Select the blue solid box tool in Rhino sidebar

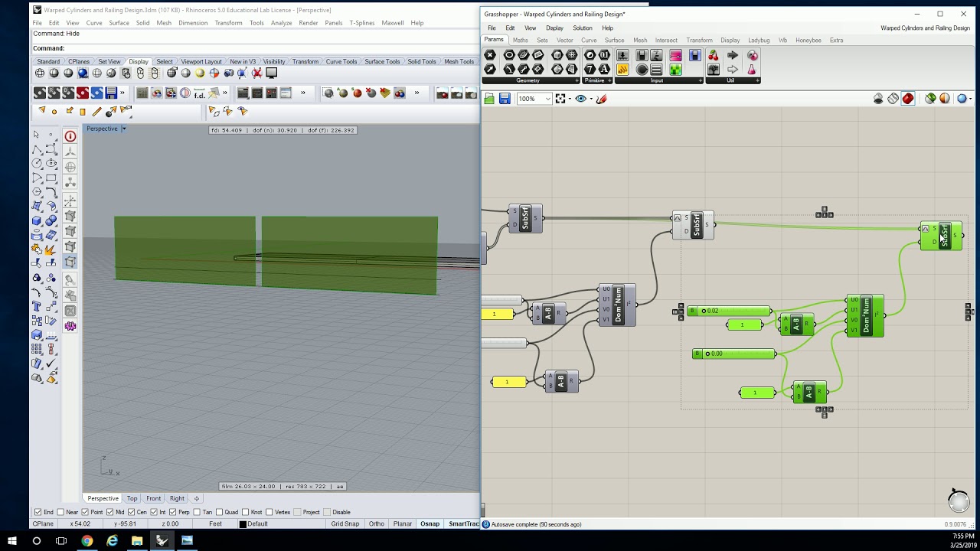click(36, 220)
